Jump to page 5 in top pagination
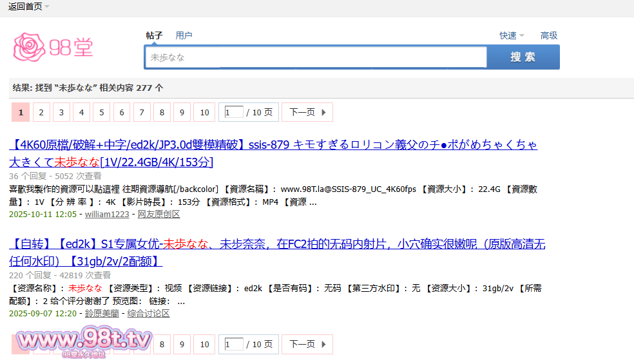This screenshot has height=364, width=634. pyautogui.click(x=101, y=112)
